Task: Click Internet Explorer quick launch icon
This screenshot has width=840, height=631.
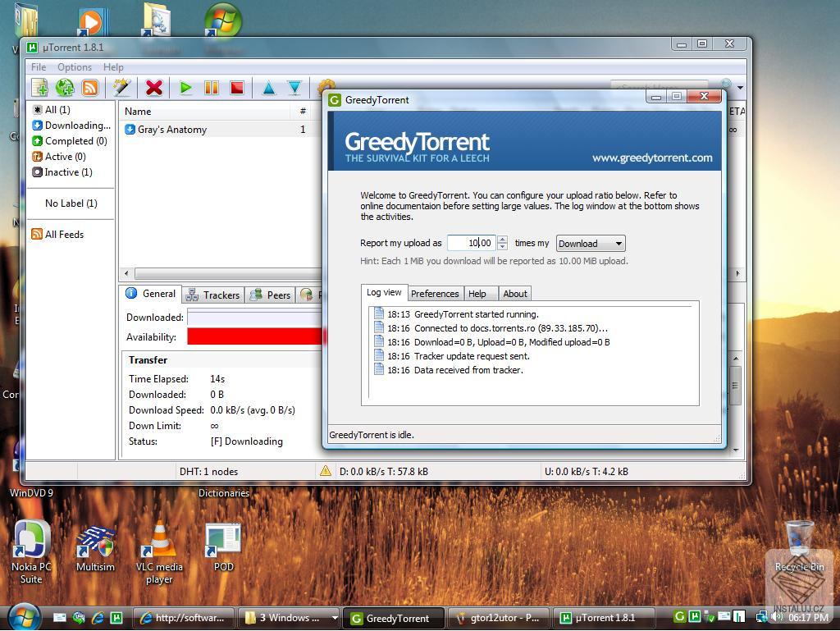Action: point(98,618)
